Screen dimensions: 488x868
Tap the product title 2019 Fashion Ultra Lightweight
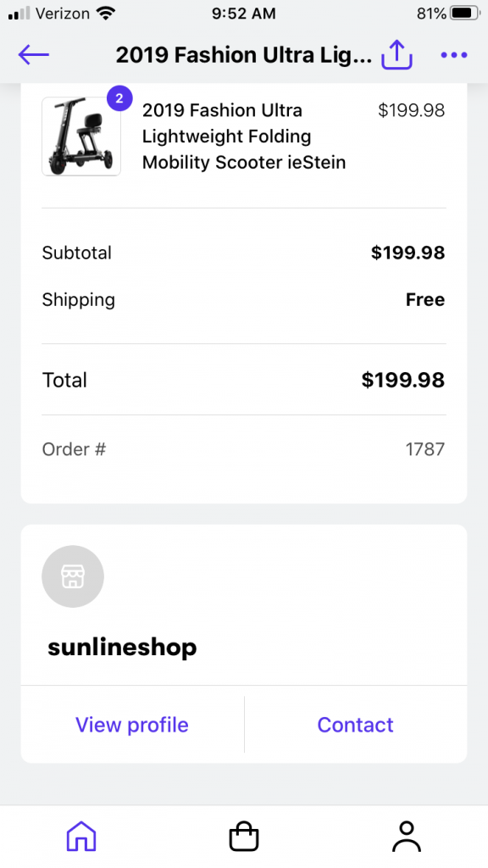[x=244, y=136]
